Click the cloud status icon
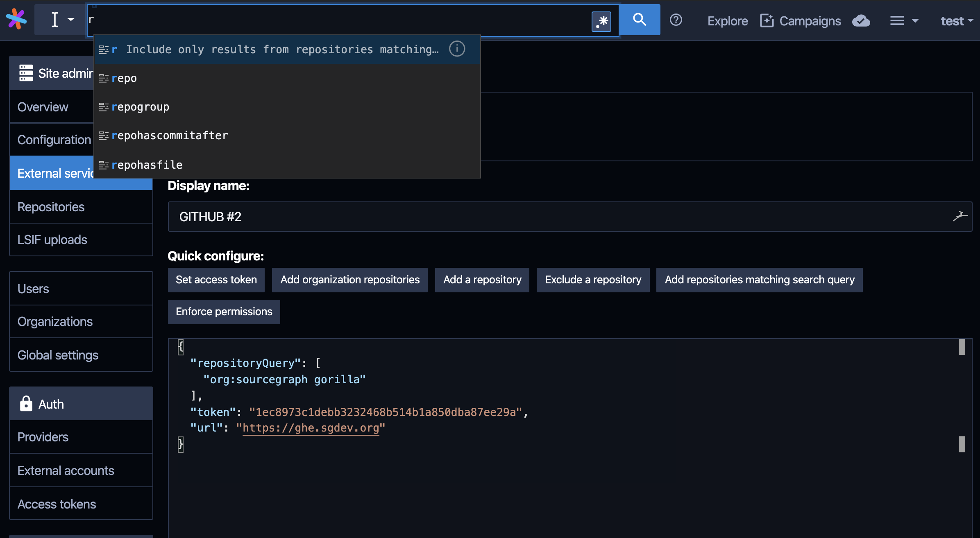Viewport: 980px width, 538px height. (x=861, y=21)
